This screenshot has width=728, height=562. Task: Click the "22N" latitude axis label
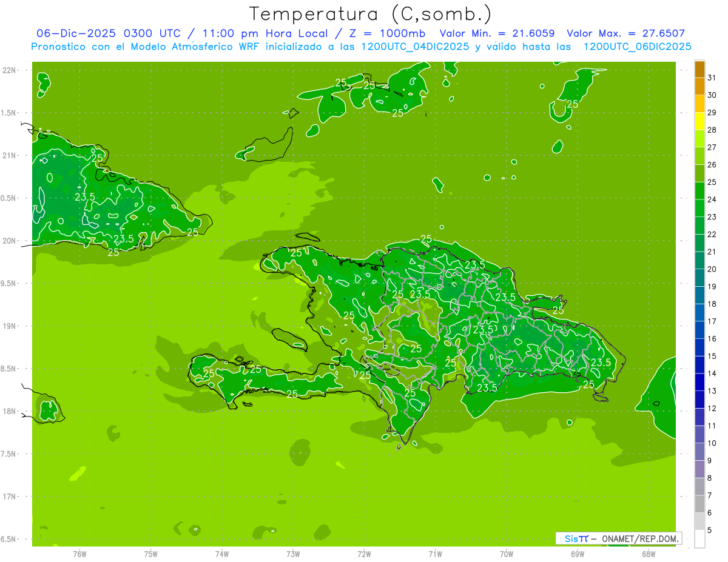click(x=9, y=70)
